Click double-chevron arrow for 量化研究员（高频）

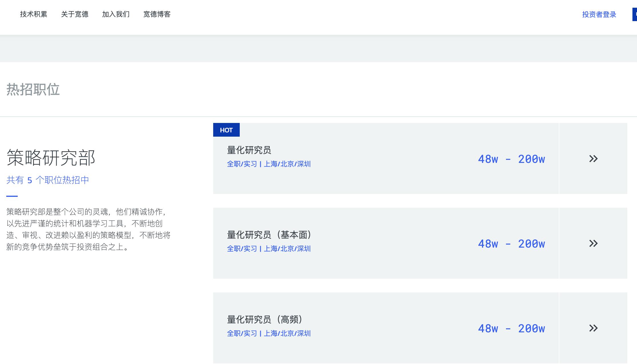coord(593,328)
